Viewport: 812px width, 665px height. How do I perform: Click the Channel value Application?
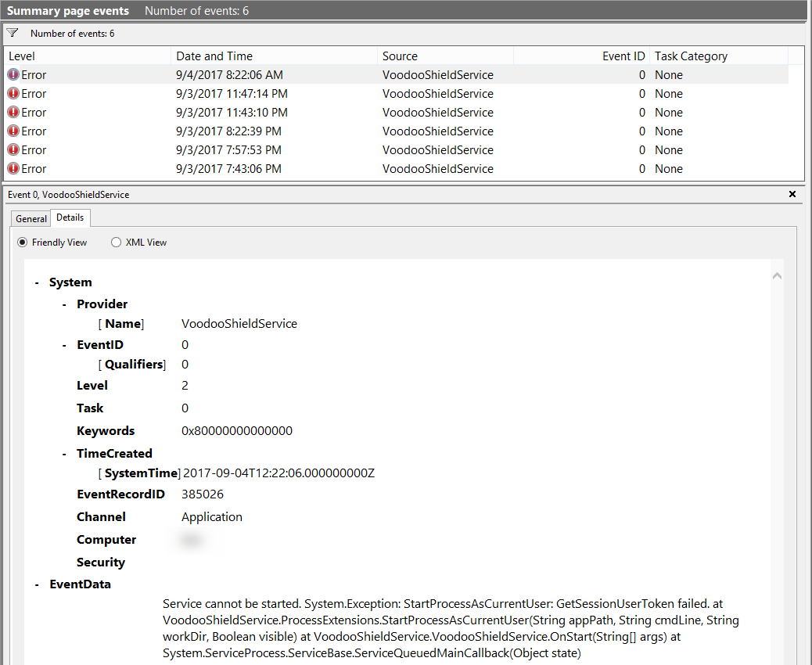coord(212,517)
